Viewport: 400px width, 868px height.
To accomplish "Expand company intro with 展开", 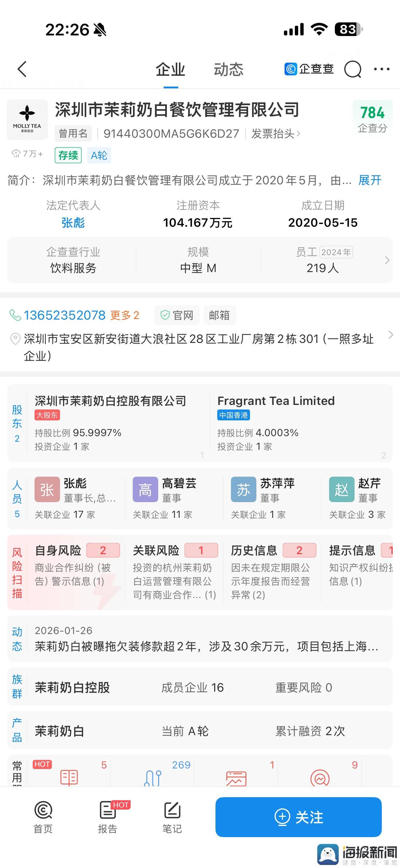I will click(370, 181).
